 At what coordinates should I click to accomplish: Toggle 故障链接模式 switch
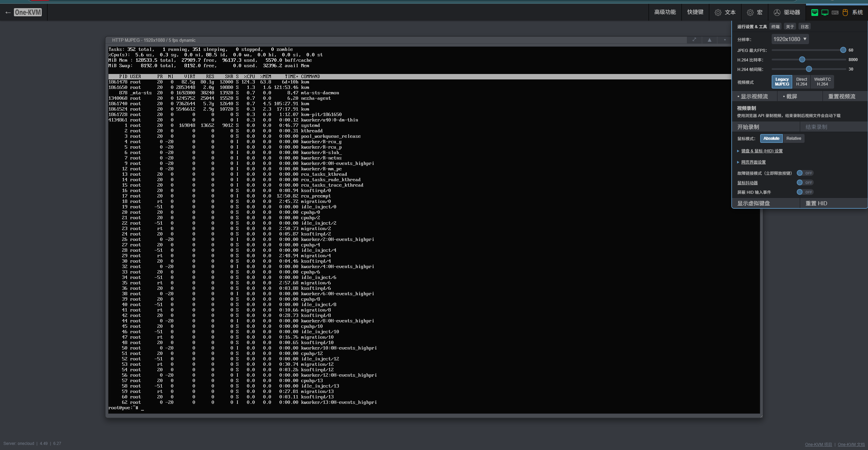point(804,173)
